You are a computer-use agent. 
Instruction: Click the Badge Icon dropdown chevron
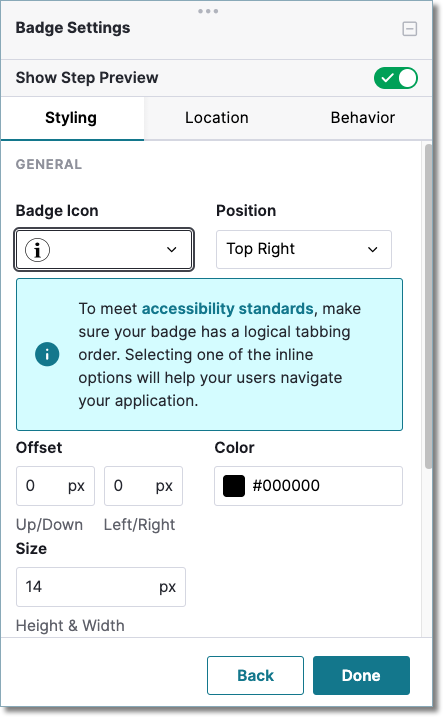(x=171, y=250)
